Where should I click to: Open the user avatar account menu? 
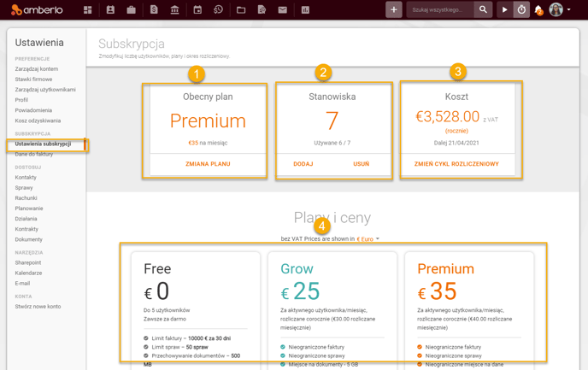point(559,10)
